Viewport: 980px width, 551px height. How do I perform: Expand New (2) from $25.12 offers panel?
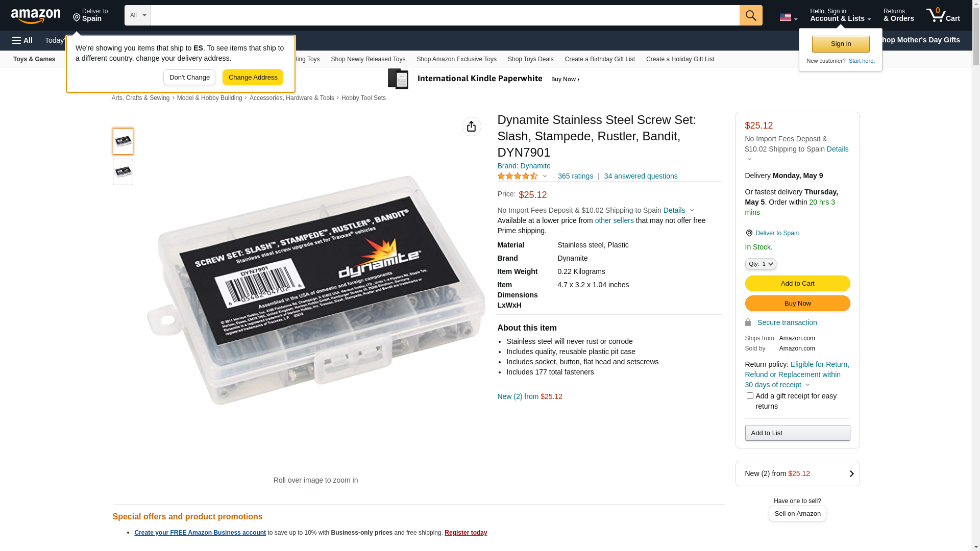tap(797, 473)
